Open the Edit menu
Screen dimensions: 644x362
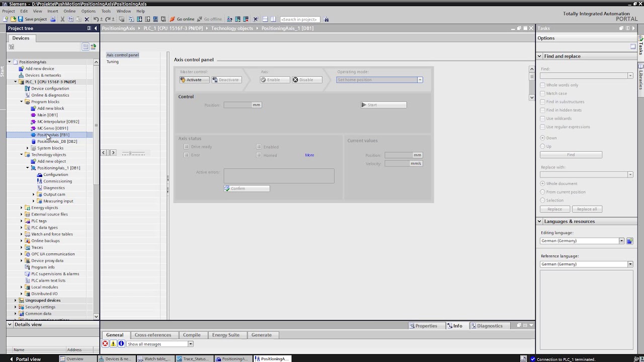(x=24, y=11)
